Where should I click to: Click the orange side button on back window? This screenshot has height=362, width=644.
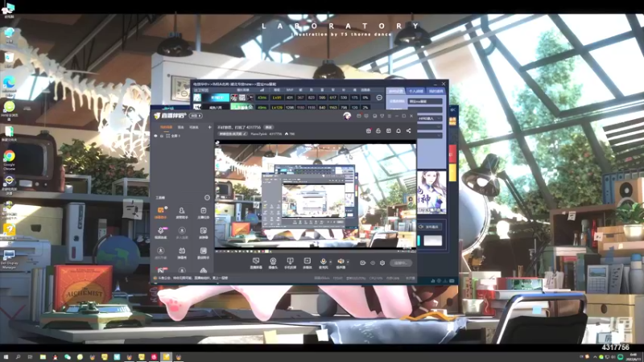click(x=452, y=121)
